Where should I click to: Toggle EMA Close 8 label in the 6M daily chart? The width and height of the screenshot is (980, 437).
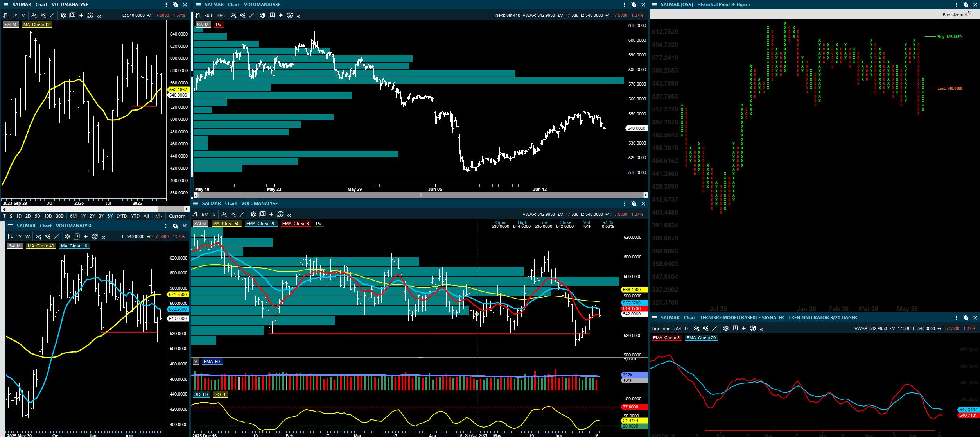tap(296, 224)
